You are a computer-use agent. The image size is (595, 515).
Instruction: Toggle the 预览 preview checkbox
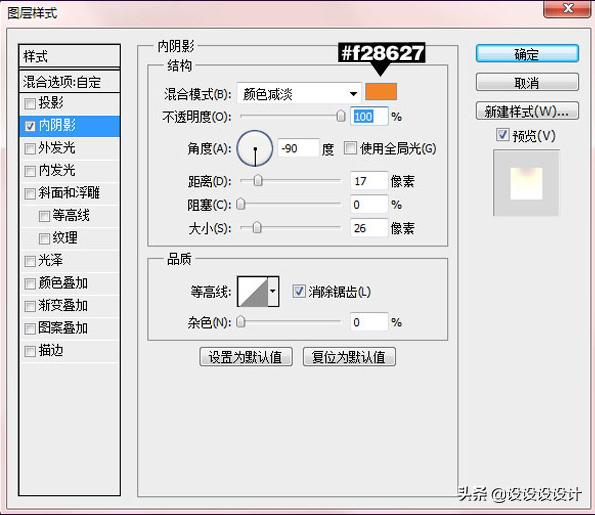[503, 134]
